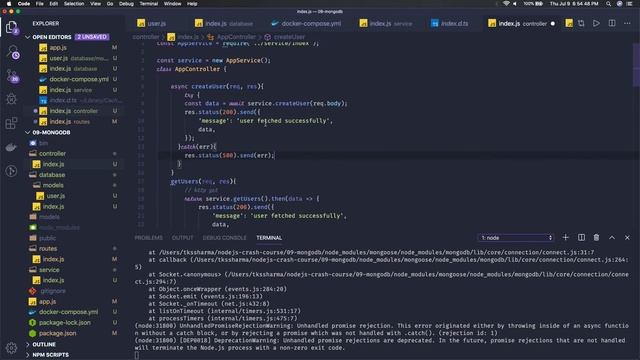Open the Terminal menu in menu bar
The image size is (640, 360).
[149, 4]
